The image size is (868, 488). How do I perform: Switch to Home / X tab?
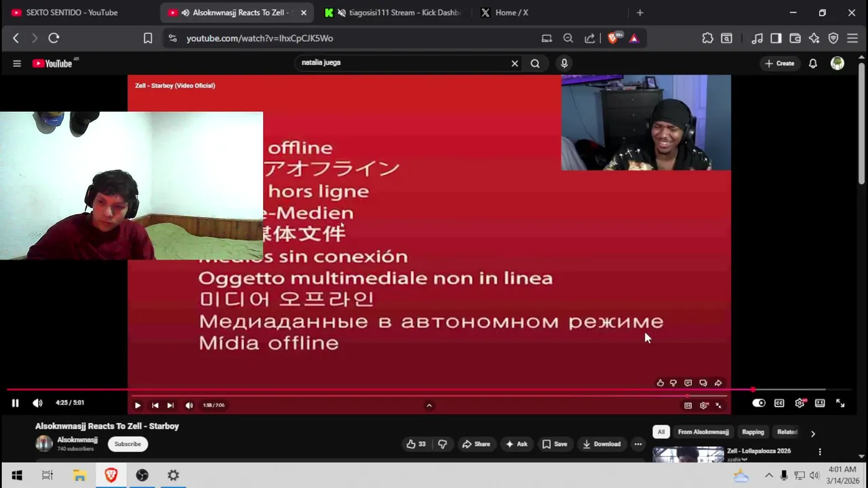click(512, 12)
